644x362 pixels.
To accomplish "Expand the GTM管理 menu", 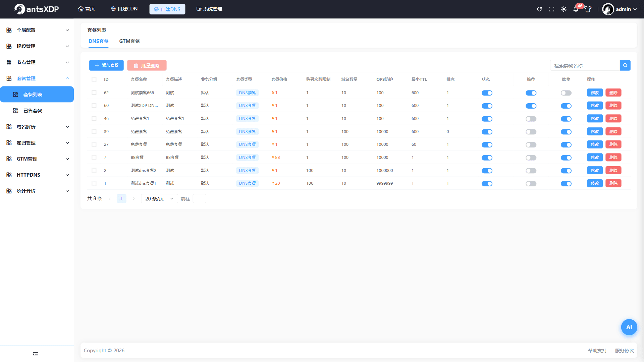I will 37,159.
